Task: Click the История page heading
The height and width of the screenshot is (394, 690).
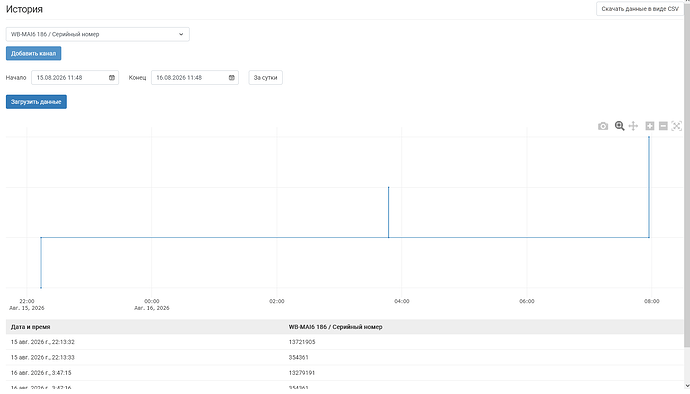Action: click(x=24, y=9)
